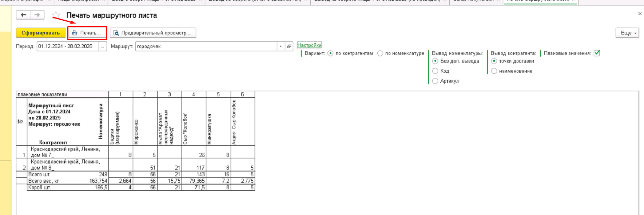Image resolution: width=644 pixels, height=215 pixels.
Task: Click the Мороженко column header
Action: 145,122
